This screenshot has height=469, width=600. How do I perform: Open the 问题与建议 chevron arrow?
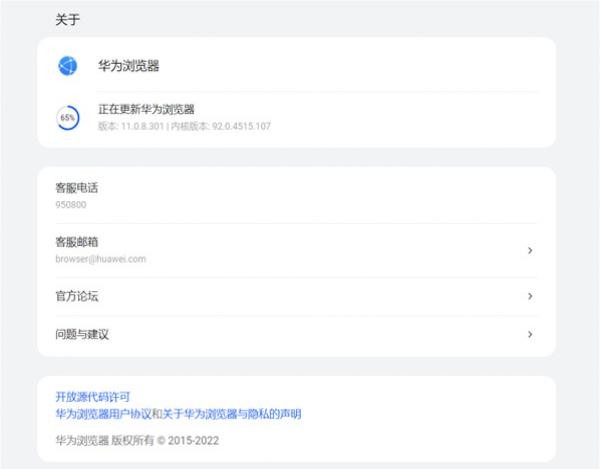[x=530, y=334]
